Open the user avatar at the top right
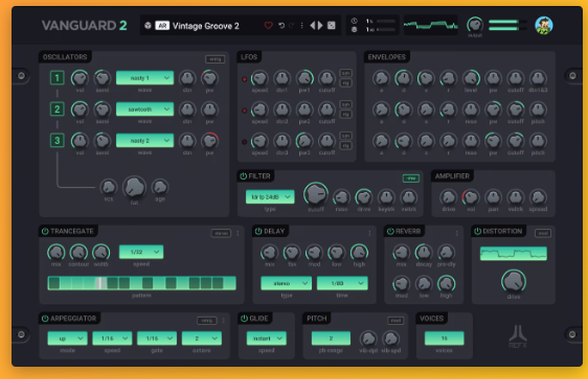Viewport: 588px width, 379px height. (544, 25)
